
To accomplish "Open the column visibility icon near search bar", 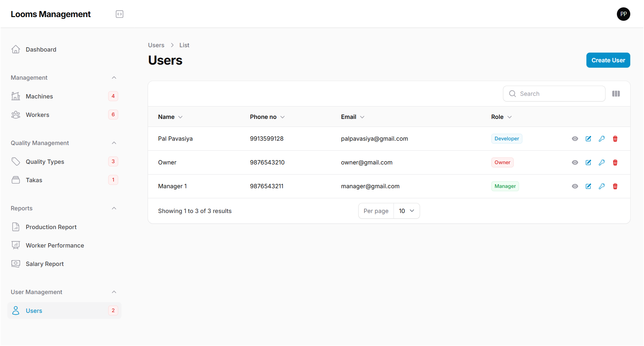I will tap(616, 93).
